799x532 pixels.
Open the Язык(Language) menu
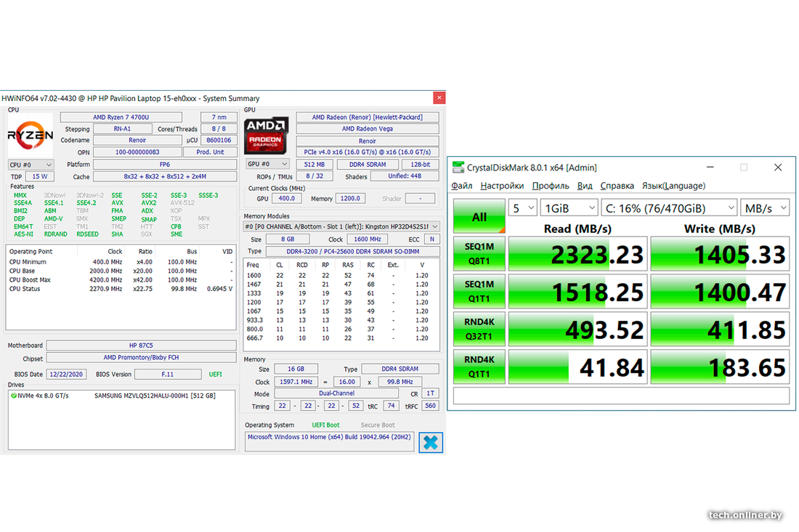click(x=672, y=186)
